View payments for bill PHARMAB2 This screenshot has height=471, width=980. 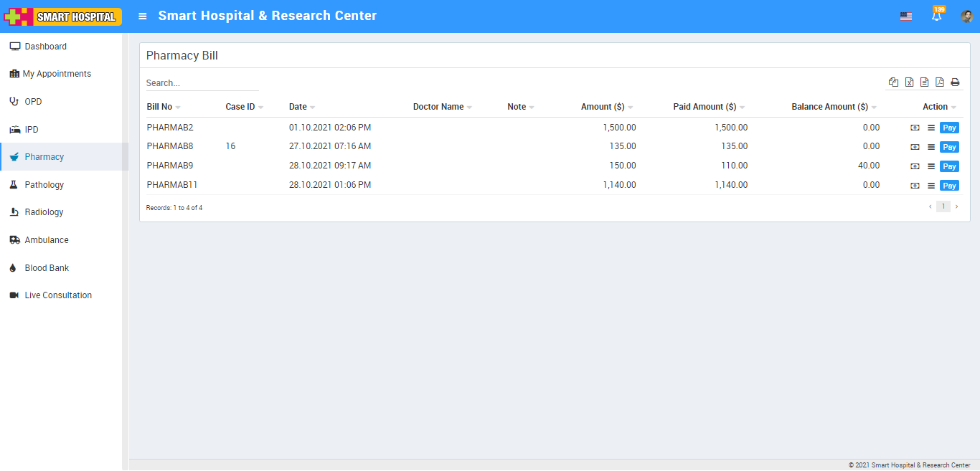point(915,128)
